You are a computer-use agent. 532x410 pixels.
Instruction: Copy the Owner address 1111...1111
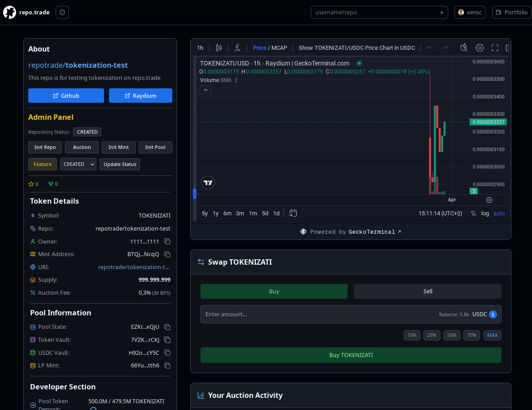(167, 241)
